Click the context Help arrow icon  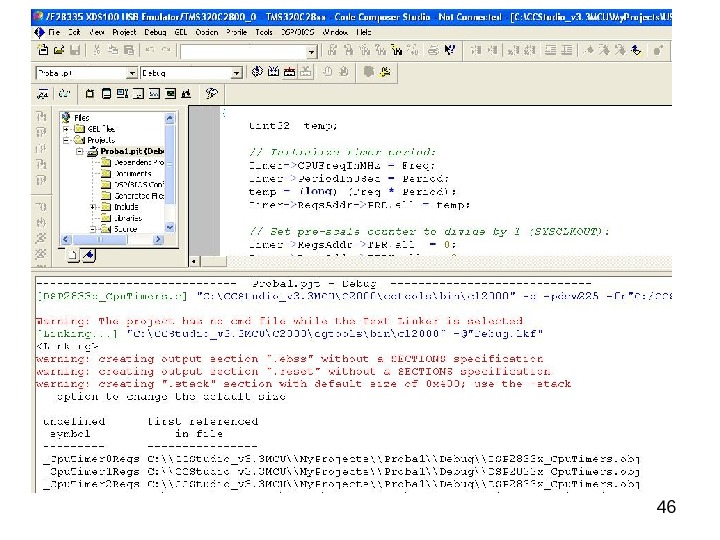[450, 50]
